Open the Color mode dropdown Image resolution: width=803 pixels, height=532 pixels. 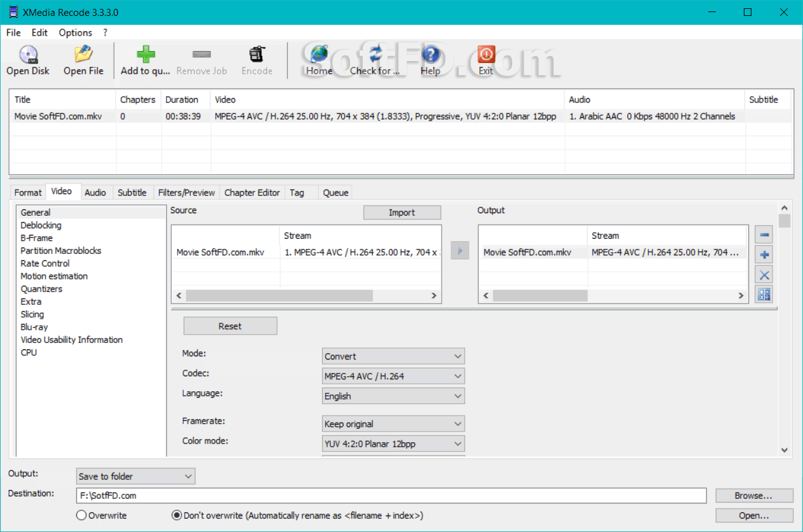tap(393, 444)
